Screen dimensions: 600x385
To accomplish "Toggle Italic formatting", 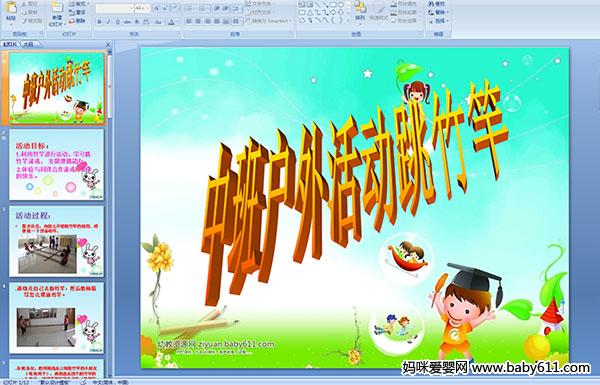I will click(x=108, y=22).
